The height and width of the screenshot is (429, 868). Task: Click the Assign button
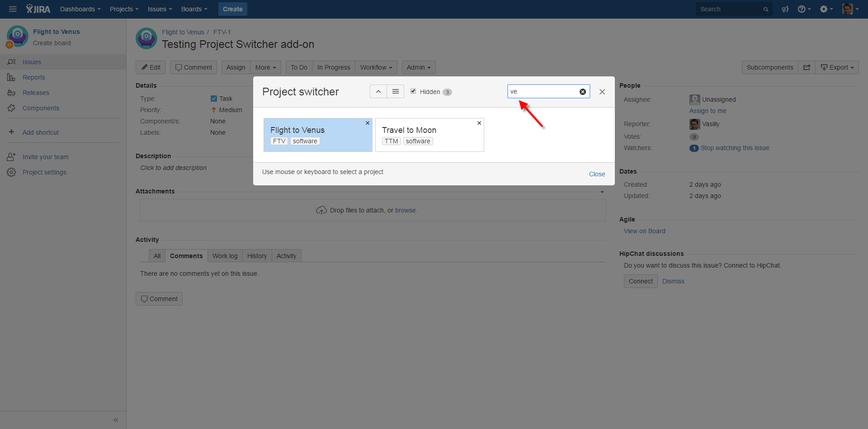click(x=236, y=67)
